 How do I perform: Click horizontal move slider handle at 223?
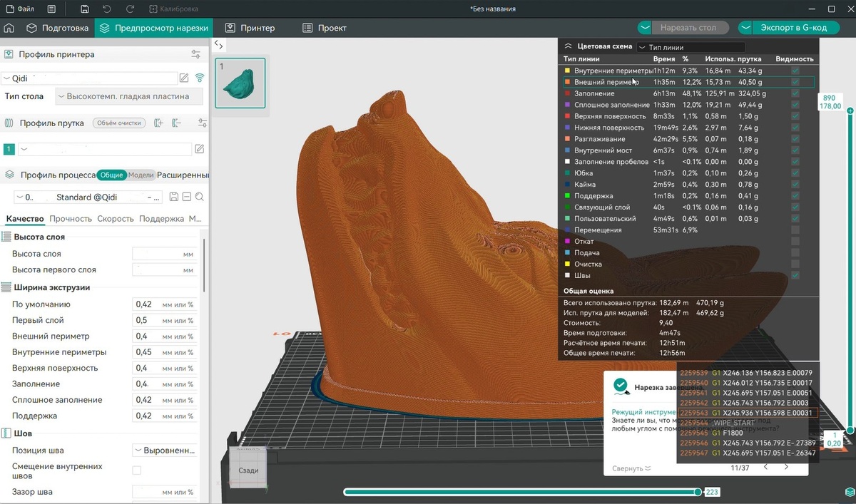698,492
